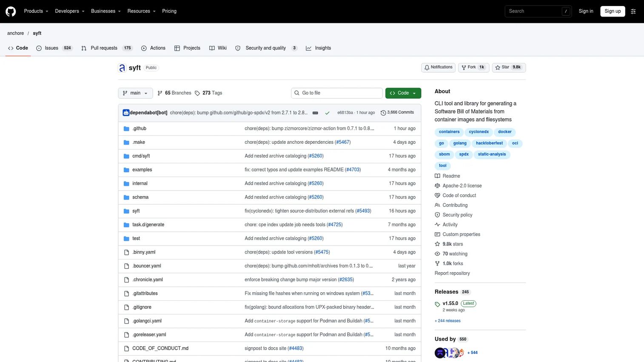Click the Sign in link
This screenshot has width=644, height=362.
point(586,11)
